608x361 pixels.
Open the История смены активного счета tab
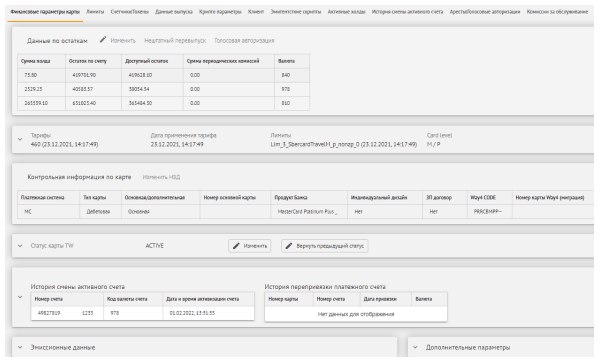point(408,12)
